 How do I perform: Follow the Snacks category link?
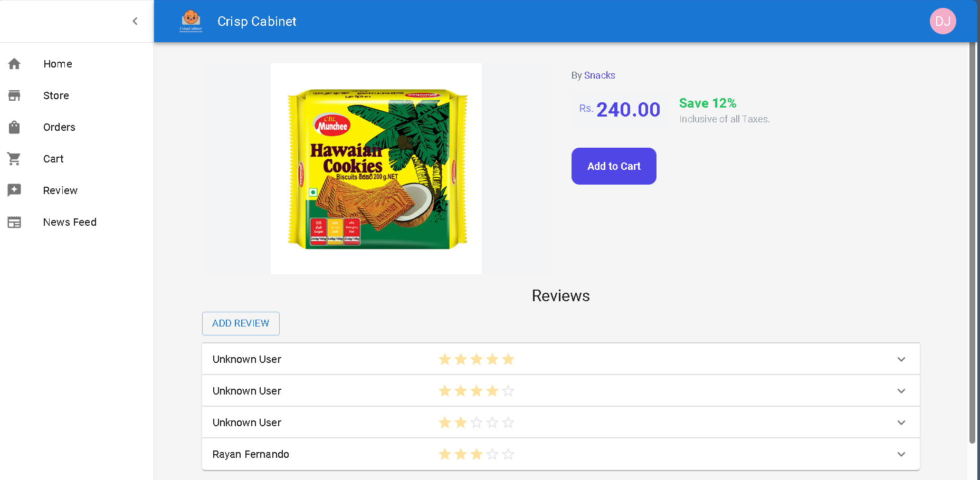600,75
